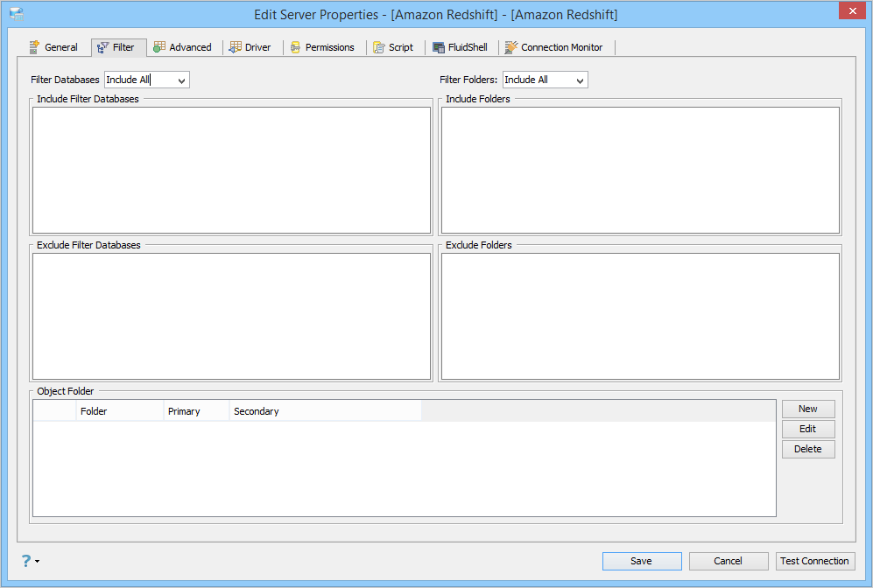This screenshot has width=873, height=588.
Task: Click the Primary column header
Action: click(x=196, y=411)
